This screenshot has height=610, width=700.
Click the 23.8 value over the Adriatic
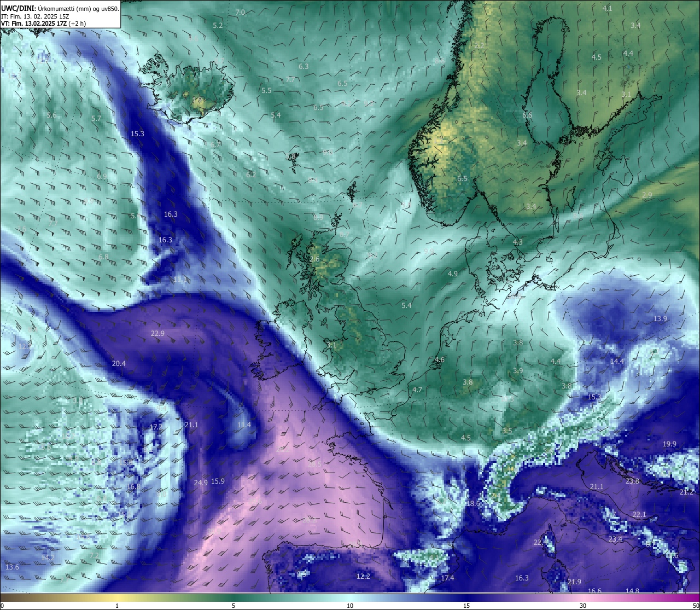click(x=632, y=481)
